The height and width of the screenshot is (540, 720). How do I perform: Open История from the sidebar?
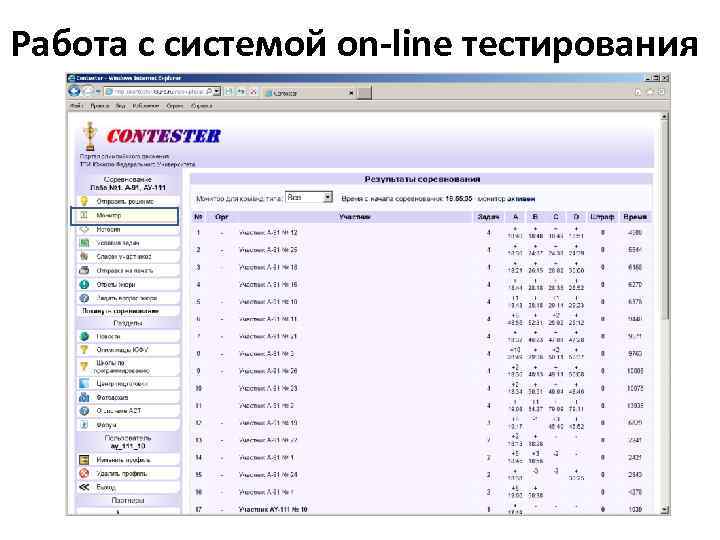click(127, 229)
